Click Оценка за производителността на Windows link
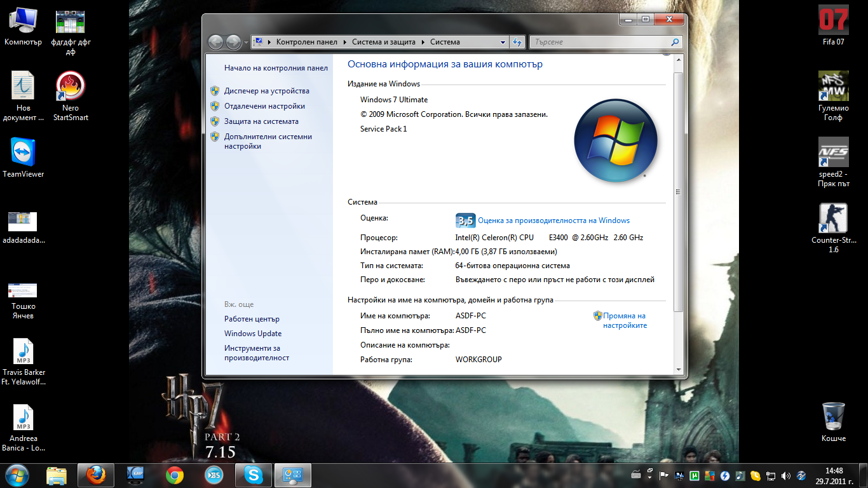 pyautogui.click(x=553, y=220)
